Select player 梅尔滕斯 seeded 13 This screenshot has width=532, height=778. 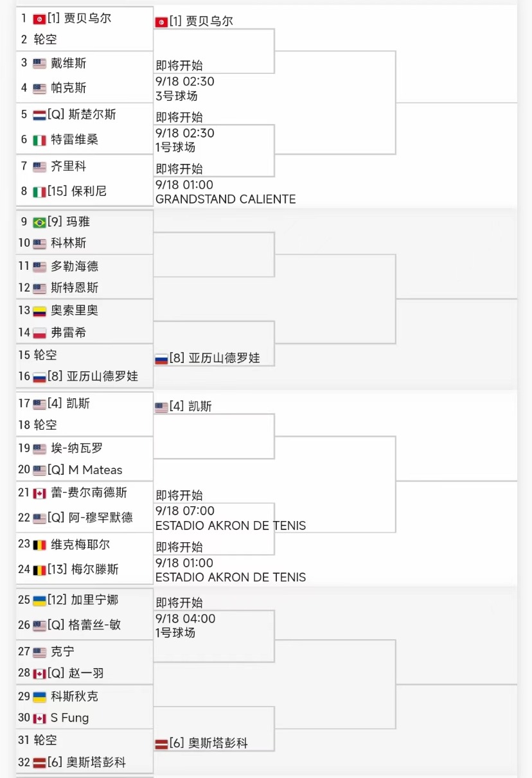coord(83,569)
